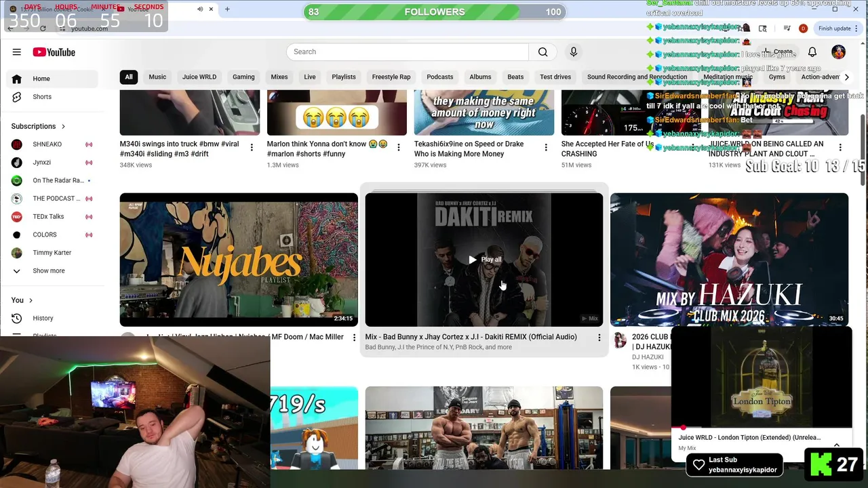Screen dimensions: 868x488
Task: Select the Live filter chip
Action: (310, 77)
